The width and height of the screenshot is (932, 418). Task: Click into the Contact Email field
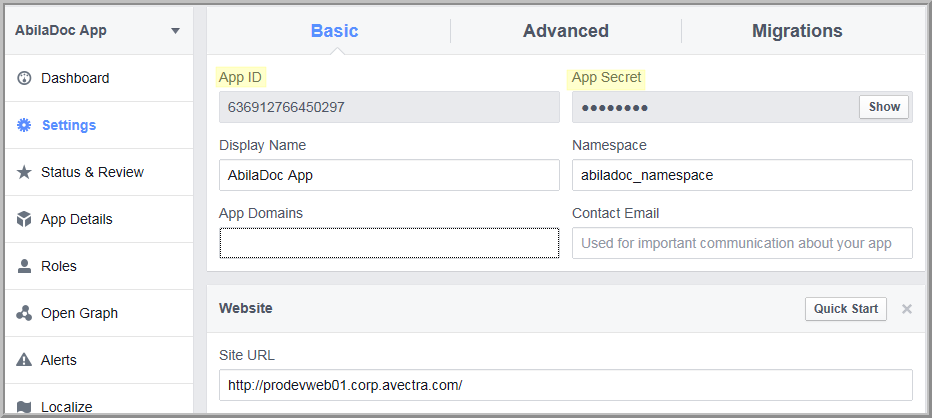[742, 243]
